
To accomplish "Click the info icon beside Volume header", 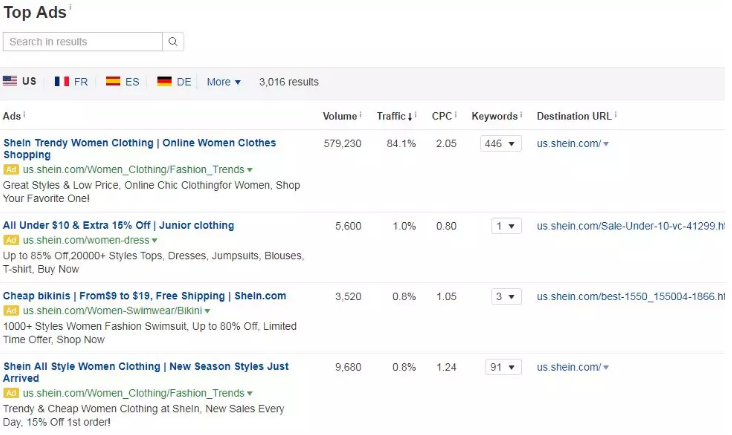I will pos(360,114).
